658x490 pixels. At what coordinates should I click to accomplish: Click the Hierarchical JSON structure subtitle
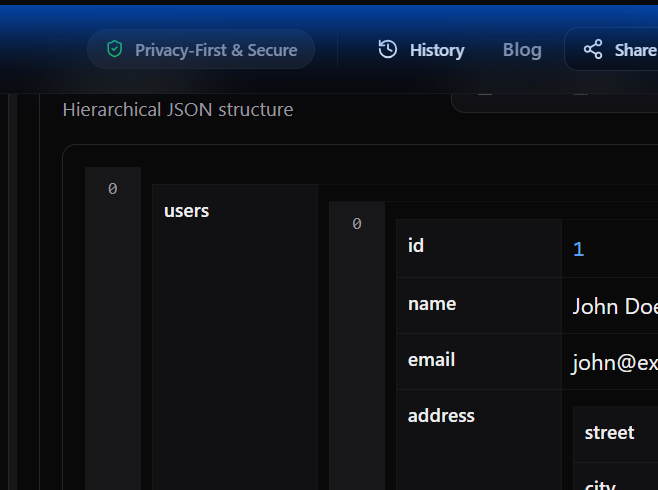point(178,109)
